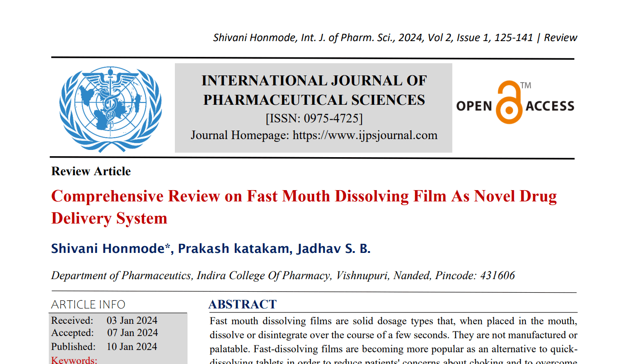Click the Received date 03 Jan 2024

point(132,321)
